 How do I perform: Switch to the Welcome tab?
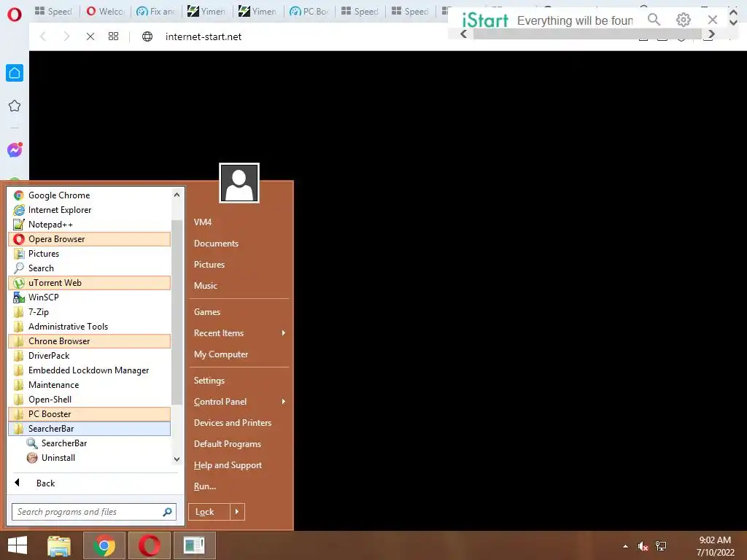point(105,11)
